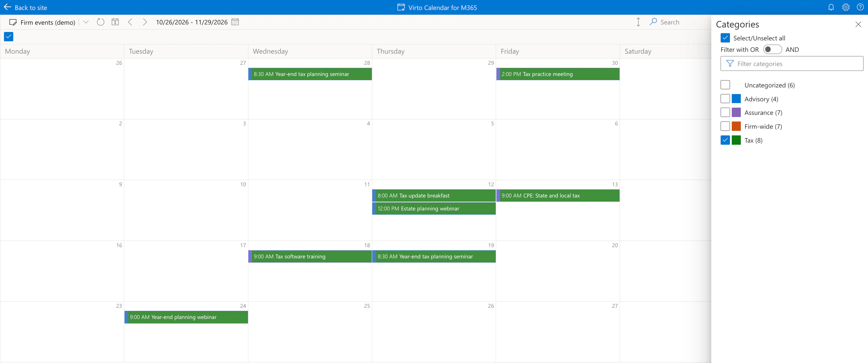Screen dimensions: 868x363
Task: Open the Year-end planning webinar event
Action: (186, 317)
